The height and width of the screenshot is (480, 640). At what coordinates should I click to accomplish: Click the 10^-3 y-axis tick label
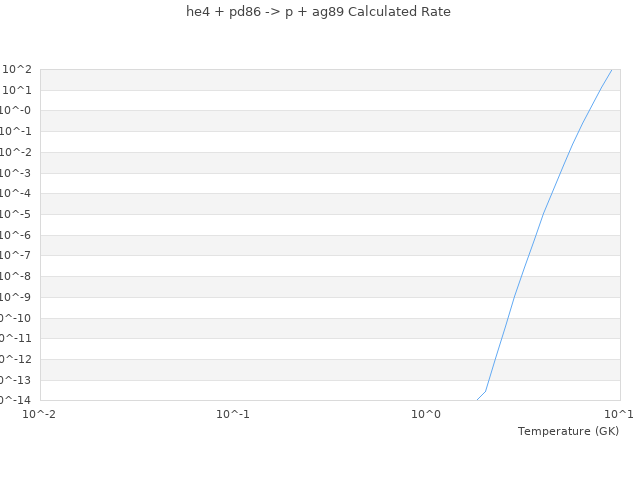17,173
